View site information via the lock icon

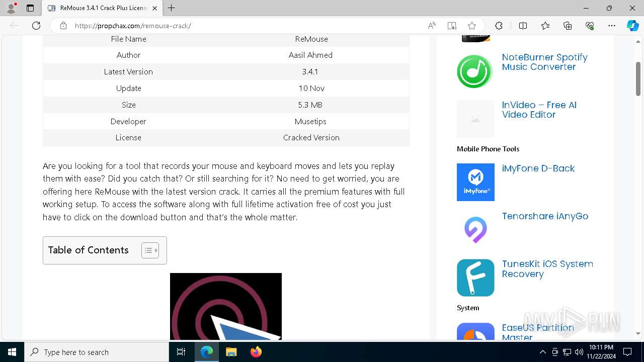[63, 26]
